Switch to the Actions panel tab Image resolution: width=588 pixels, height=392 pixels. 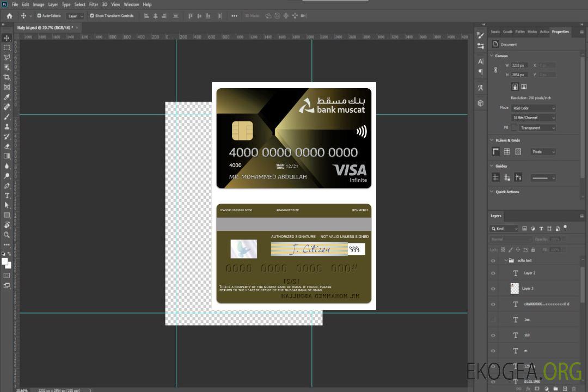pyautogui.click(x=544, y=32)
